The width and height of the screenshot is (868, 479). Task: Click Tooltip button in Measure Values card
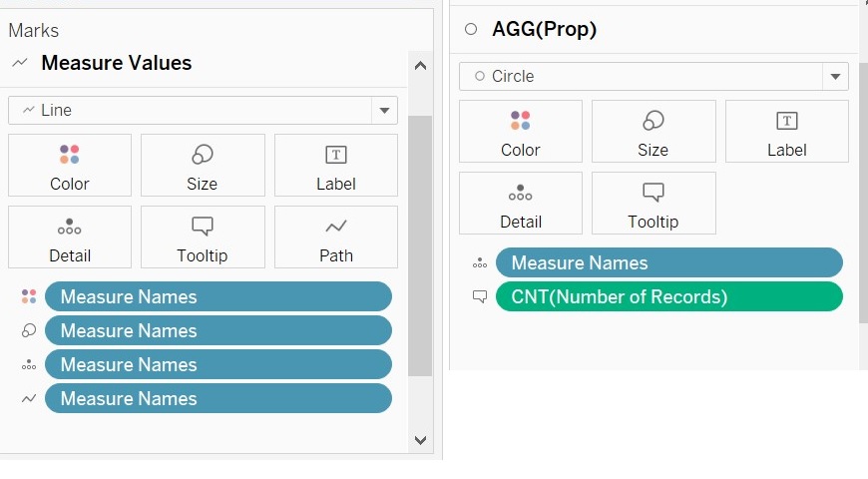(x=203, y=238)
